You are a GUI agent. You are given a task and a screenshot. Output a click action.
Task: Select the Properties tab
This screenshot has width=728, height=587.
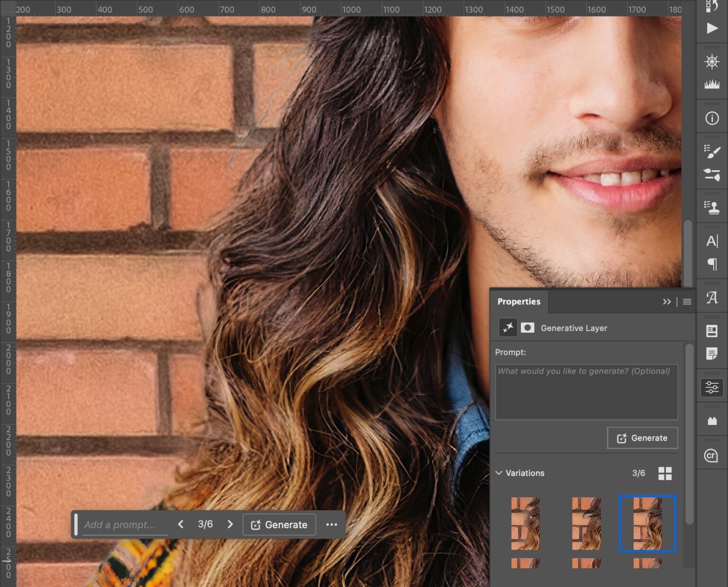[519, 301]
